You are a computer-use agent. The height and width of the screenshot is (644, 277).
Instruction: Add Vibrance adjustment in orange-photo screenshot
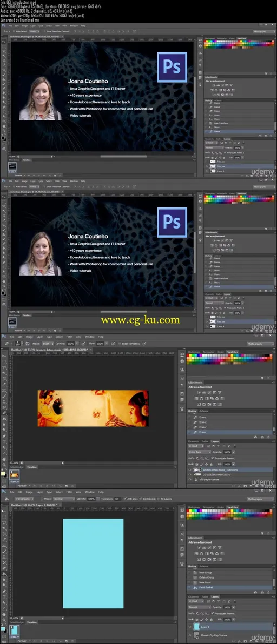220,393
